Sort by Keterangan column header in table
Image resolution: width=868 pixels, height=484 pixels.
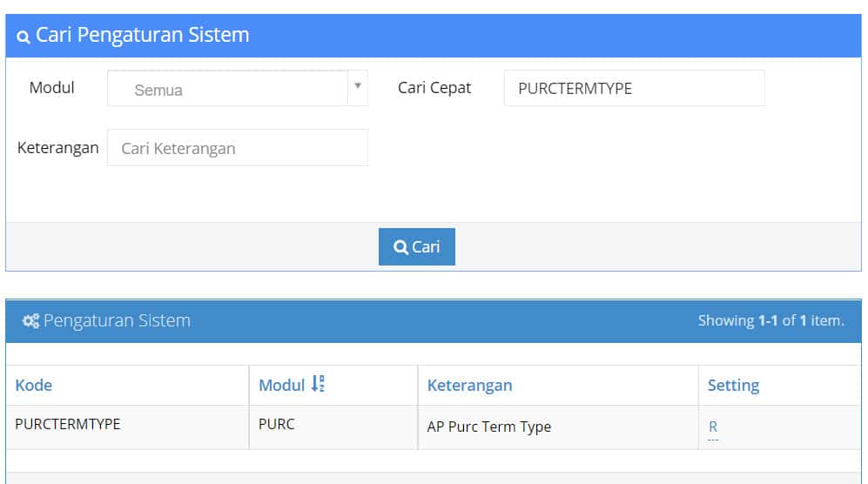click(469, 385)
